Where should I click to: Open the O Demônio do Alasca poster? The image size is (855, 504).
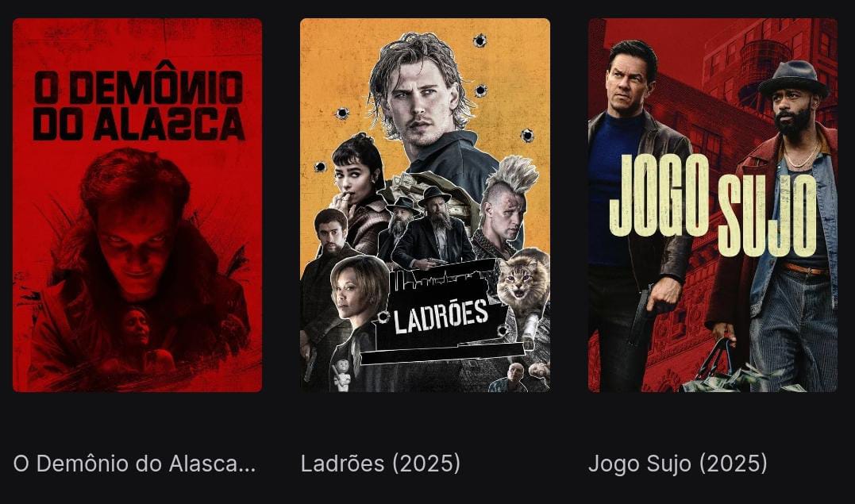click(137, 205)
